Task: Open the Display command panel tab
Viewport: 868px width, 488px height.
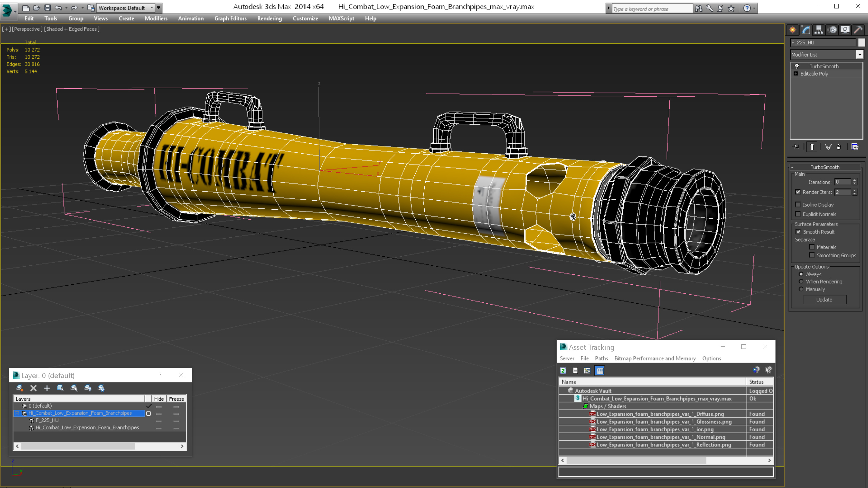Action: point(845,30)
